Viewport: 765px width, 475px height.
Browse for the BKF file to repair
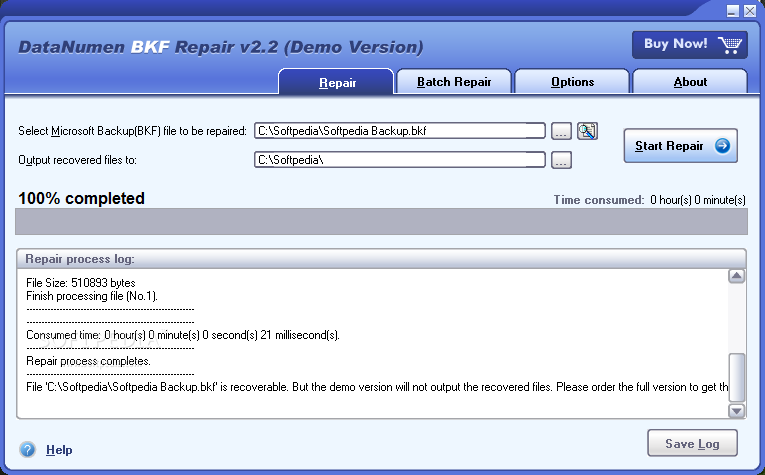click(x=561, y=131)
